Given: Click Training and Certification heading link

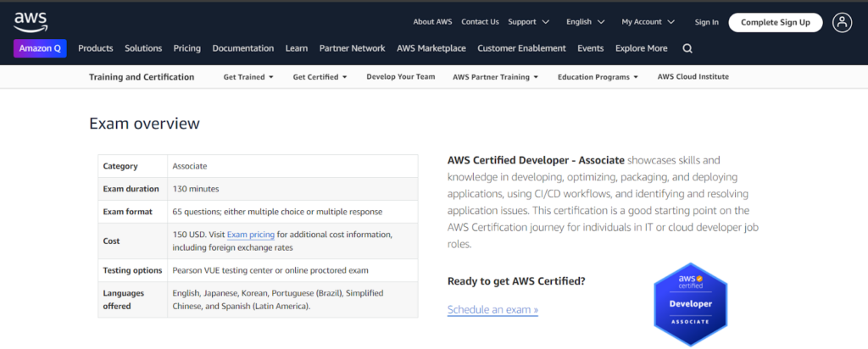Looking at the screenshot, I should [142, 77].
